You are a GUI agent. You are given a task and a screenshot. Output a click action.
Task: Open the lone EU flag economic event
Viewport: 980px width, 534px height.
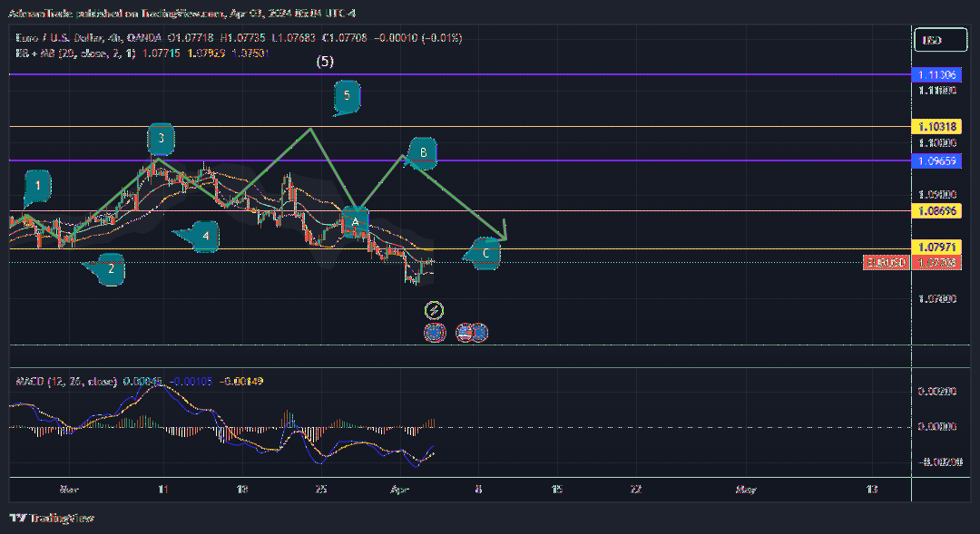tap(435, 332)
